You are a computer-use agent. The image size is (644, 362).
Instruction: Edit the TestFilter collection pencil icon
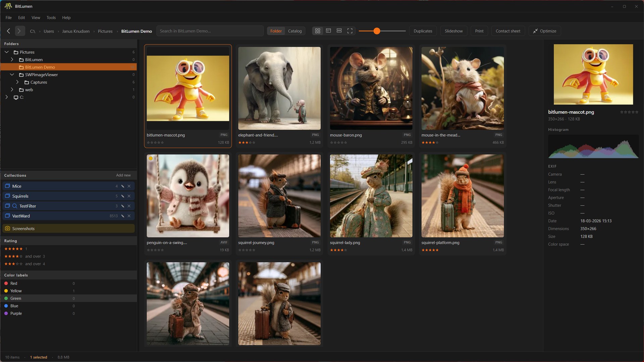(x=123, y=206)
